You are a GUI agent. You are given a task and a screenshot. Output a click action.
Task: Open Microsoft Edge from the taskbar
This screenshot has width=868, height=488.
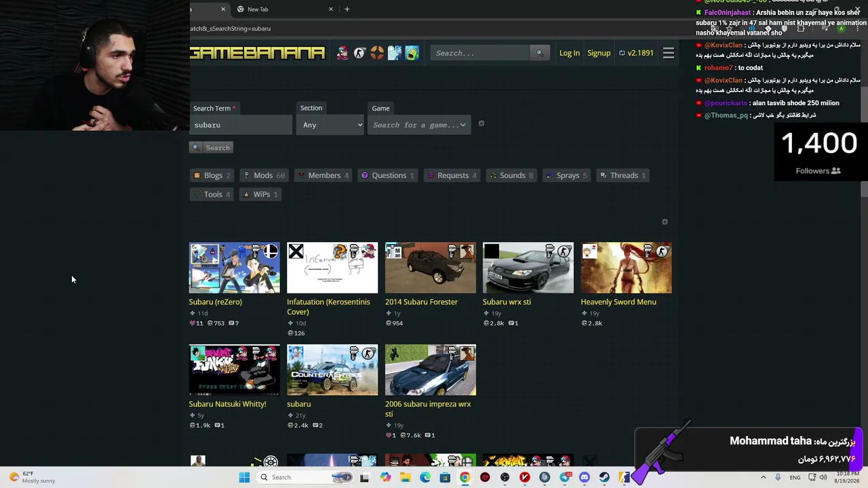pyautogui.click(x=425, y=477)
